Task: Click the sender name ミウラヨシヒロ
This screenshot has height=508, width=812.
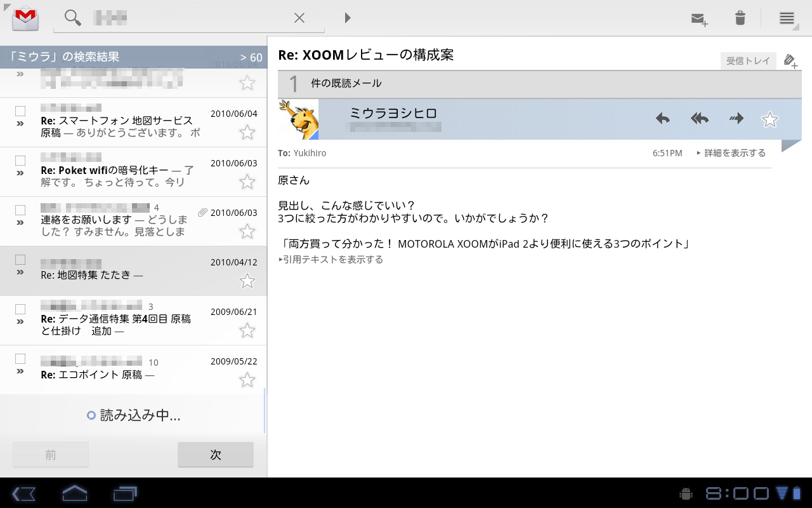Action: point(393,113)
